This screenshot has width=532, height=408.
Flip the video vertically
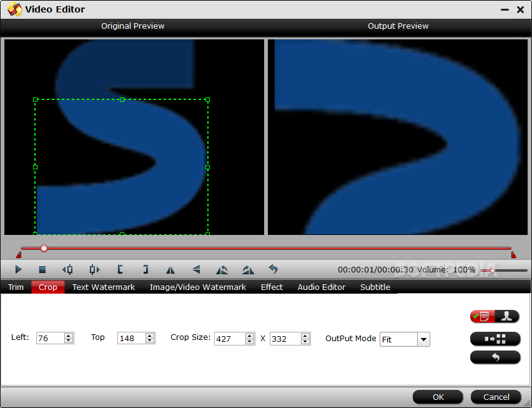[197, 269]
